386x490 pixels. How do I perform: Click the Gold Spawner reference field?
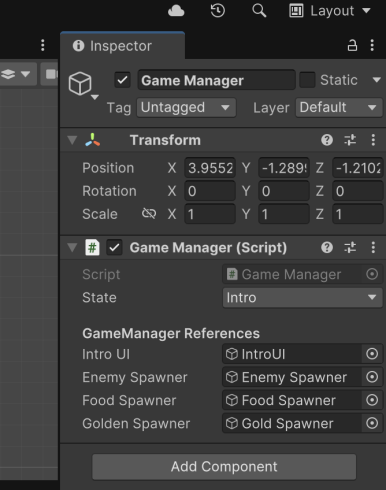292,423
